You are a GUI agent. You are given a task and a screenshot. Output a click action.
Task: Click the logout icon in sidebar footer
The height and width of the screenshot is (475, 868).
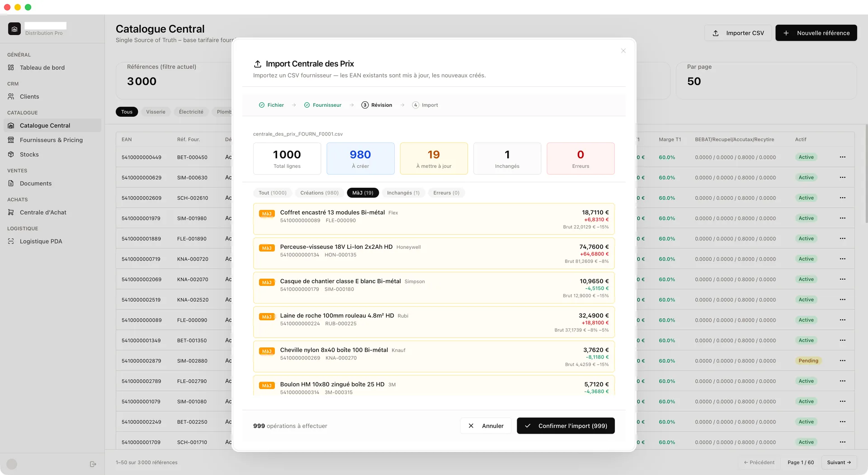(93, 464)
